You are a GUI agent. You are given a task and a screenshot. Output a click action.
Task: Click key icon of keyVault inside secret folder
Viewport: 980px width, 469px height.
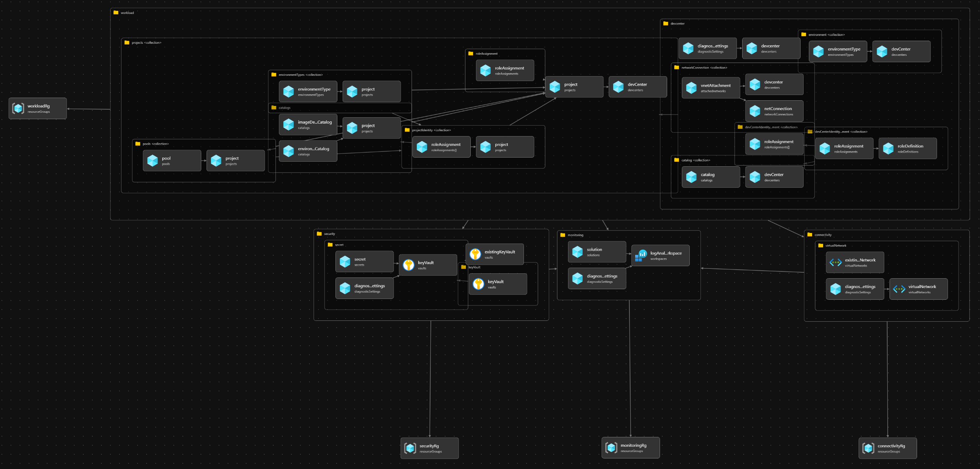click(409, 265)
